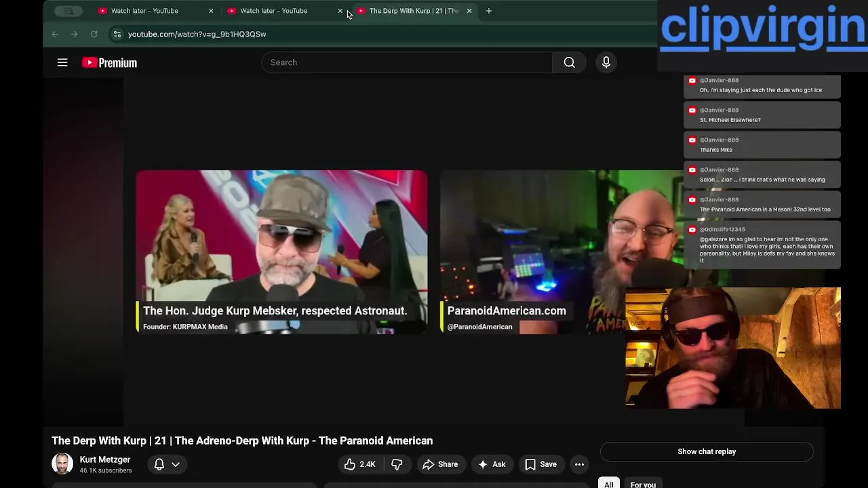Reload the page with refresh icon

(x=94, y=34)
